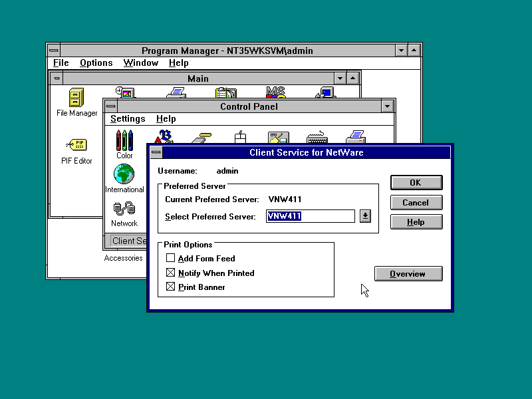532x399 pixels.
Task: Open the Help menu in Program Manager
Action: pos(178,63)
